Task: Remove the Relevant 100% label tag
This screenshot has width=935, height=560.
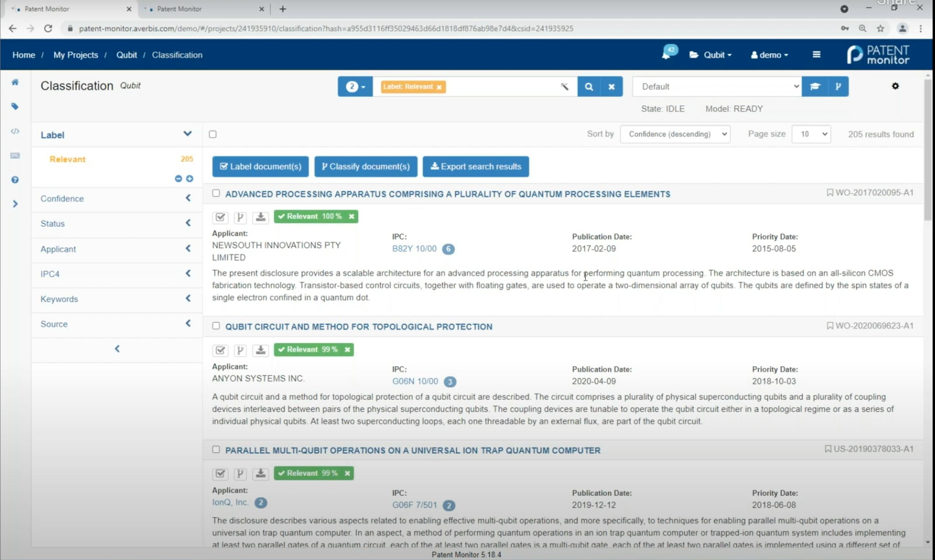Action: point(352,216)
